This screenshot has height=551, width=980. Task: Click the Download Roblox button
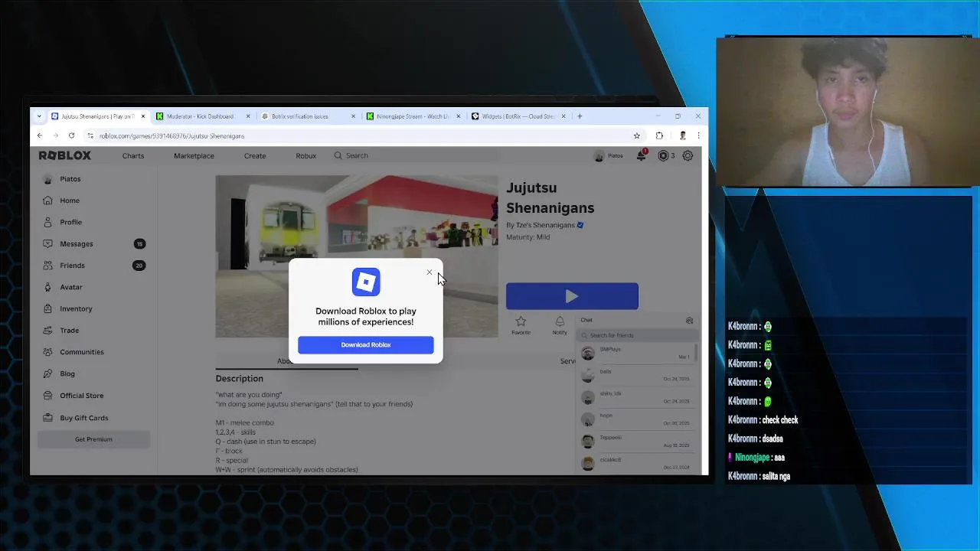(x=365, y=345)
